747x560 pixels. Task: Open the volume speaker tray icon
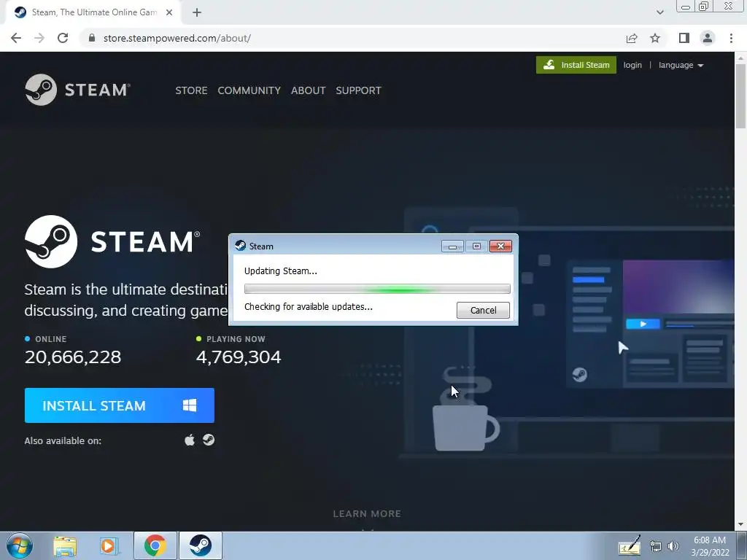[673, 546]
